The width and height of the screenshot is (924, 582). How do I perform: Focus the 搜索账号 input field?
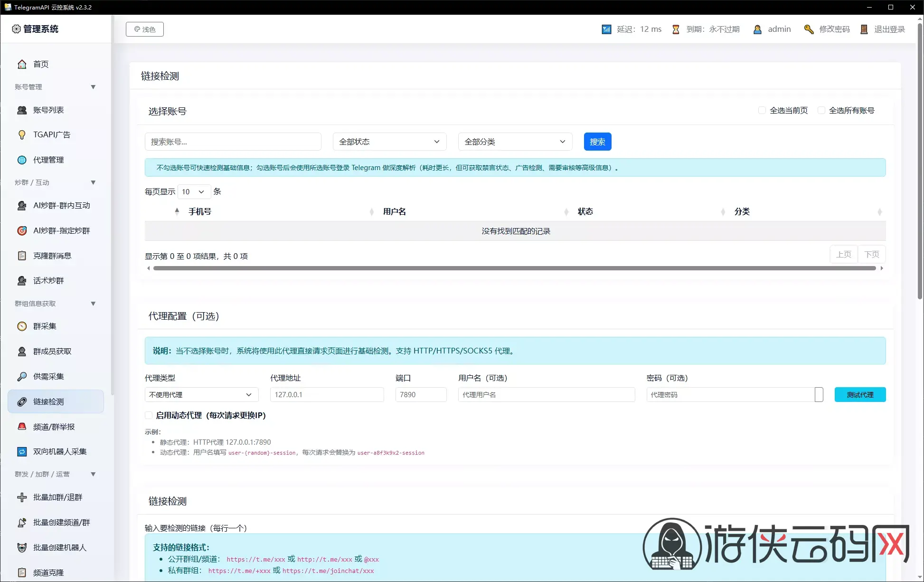[233, 142]
